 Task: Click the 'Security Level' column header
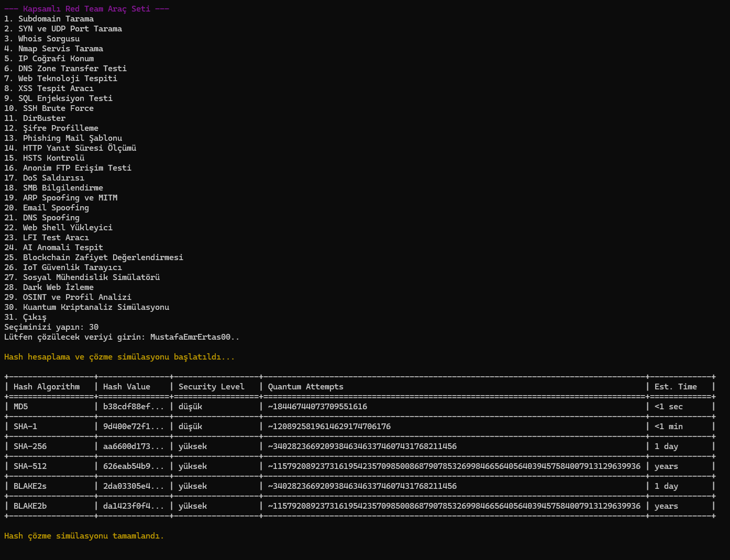(x=212, y=387)
